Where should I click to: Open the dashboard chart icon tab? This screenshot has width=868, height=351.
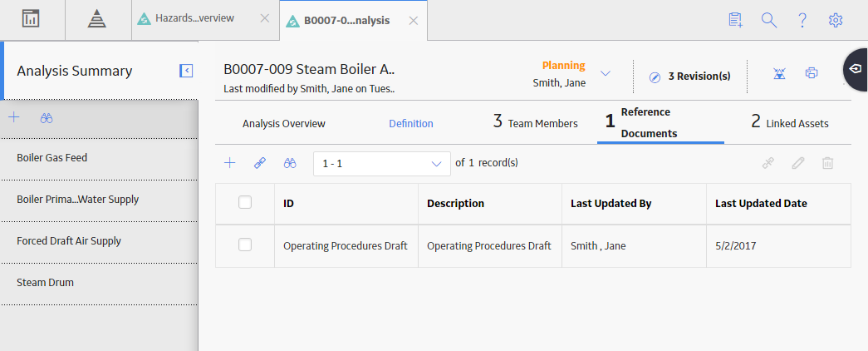[x=32, y=19]
